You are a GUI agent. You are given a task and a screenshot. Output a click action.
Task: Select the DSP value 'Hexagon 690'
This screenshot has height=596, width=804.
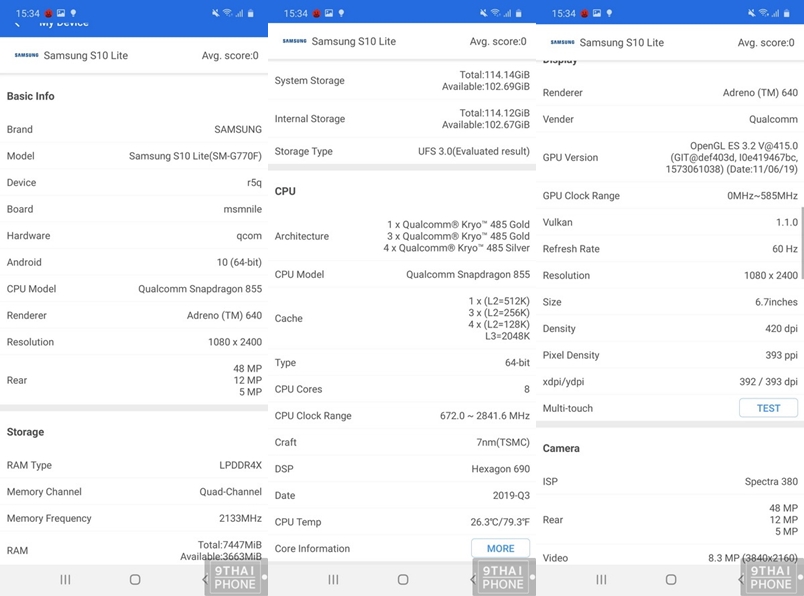click(500, 469)
